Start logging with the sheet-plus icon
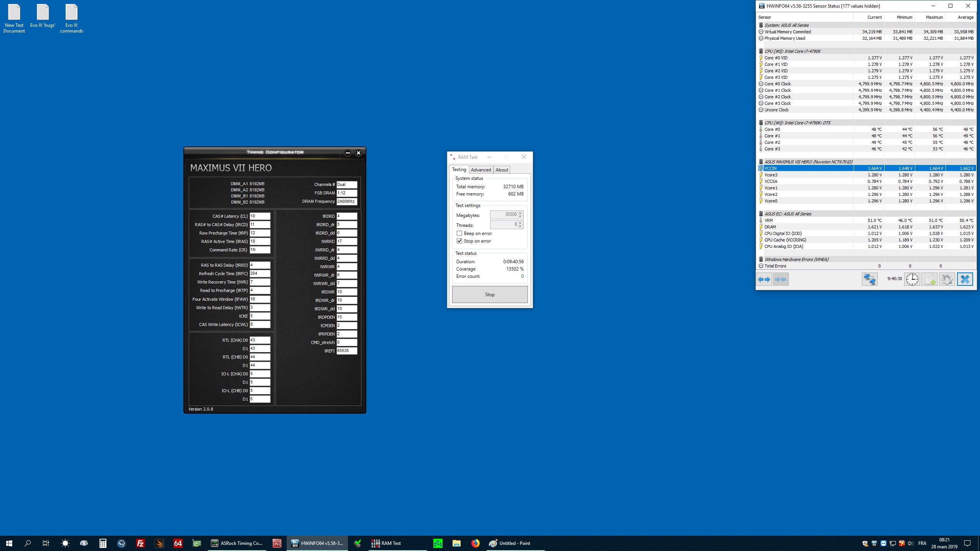The width and height of the screenshot is (980, 551). (929, 279)
